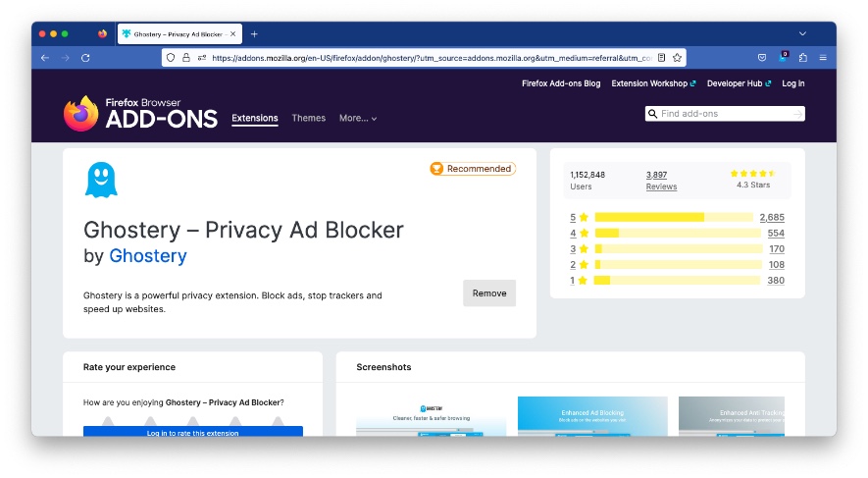Open the Extensions nav item

pos(255,118)
